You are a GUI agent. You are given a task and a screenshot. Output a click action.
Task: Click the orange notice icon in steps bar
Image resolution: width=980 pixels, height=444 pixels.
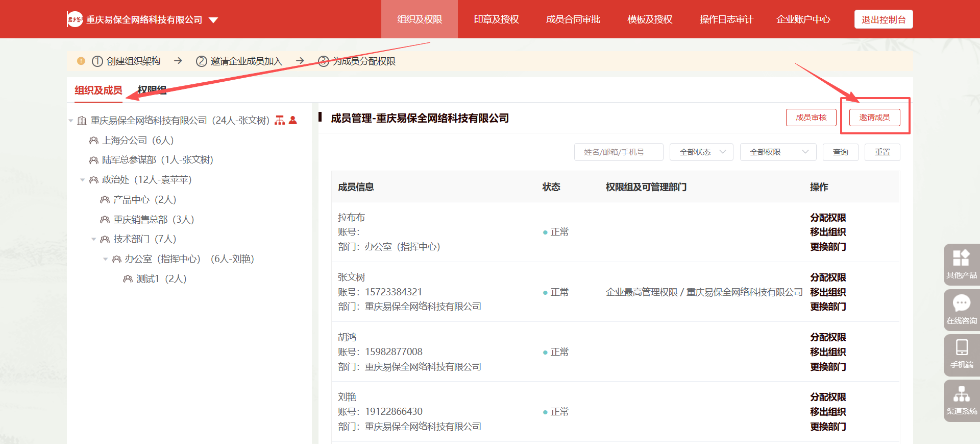[81, 61]
